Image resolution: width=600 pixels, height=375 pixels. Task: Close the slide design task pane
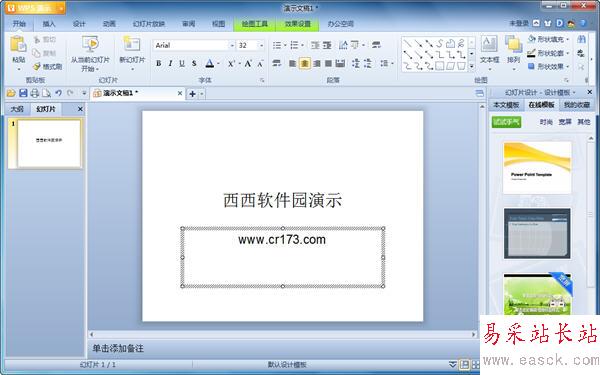point(590,92)
